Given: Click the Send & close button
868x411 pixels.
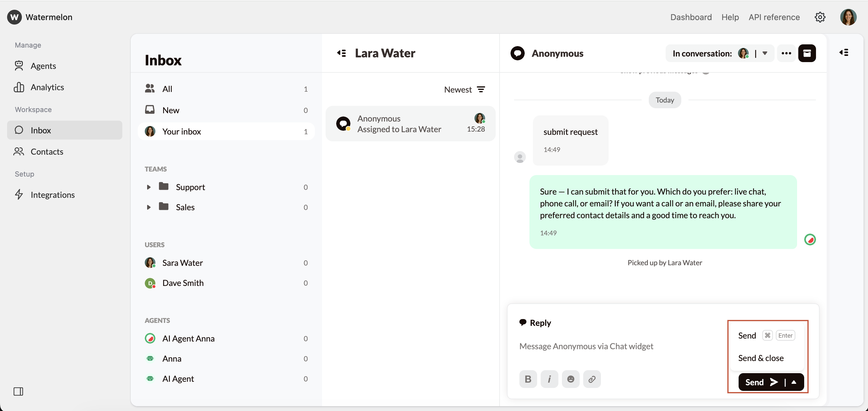Looking at the screenshot, I should pyautogui.click(x=760, y=358).
